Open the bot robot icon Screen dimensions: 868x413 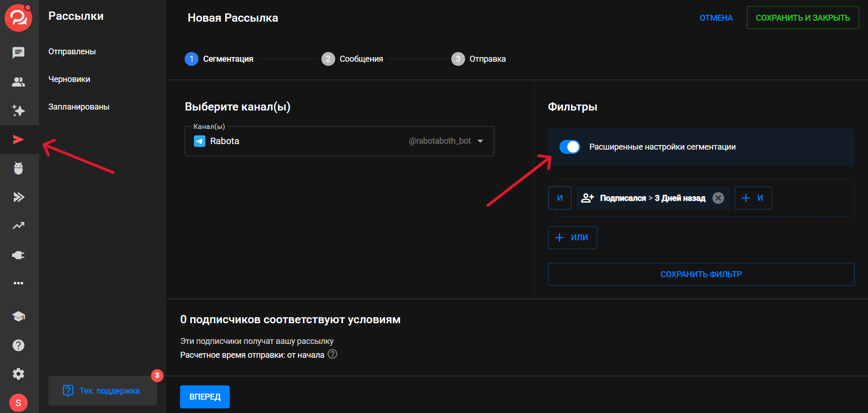pos(18,168)
